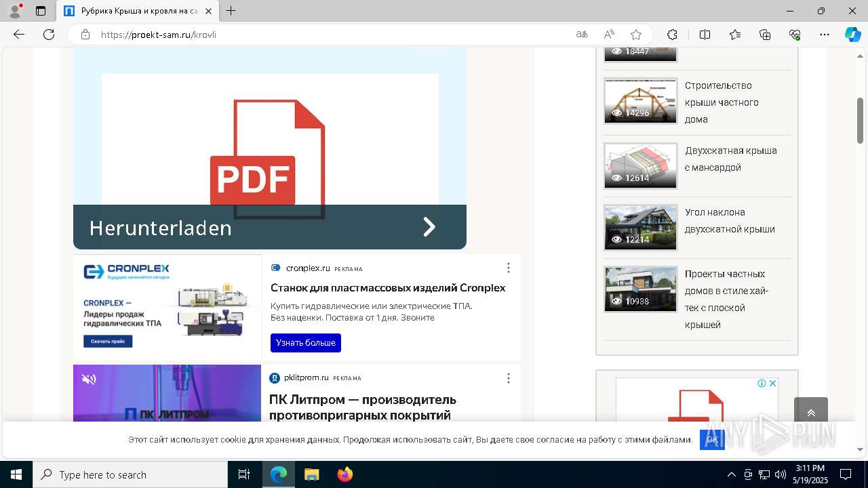The height and width of the screenshot is (488, 868).
Task: Open the tab actions menu icon
Action: (41, 11)
